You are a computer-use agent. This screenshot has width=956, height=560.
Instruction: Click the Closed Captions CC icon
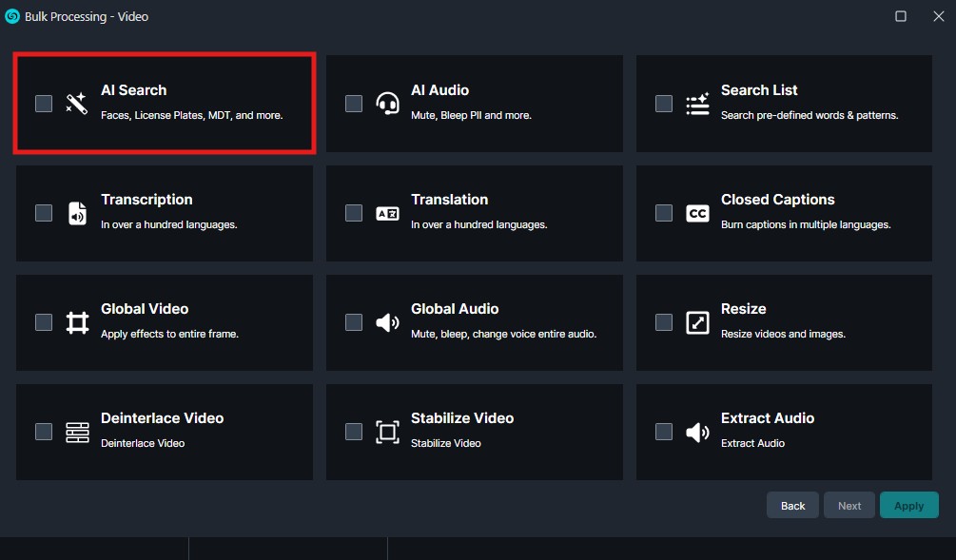click(x=697, y=213)
